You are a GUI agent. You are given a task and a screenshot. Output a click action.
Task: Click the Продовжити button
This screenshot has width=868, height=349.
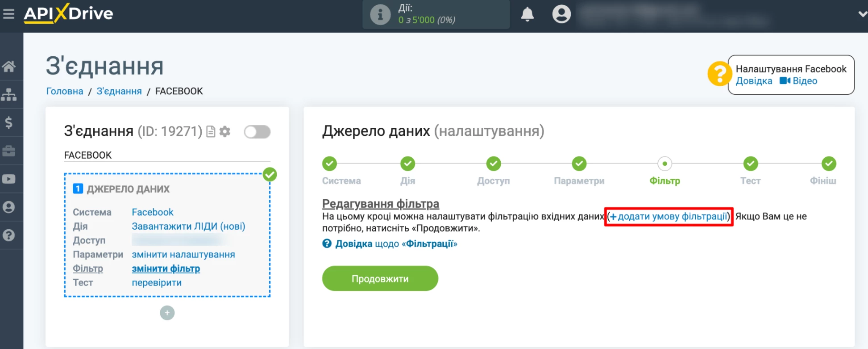[380, 278]
